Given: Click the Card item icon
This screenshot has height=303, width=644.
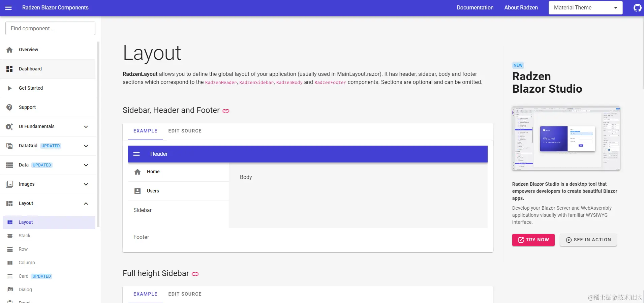Looking at the screenshot, I should tap(10, 276).
